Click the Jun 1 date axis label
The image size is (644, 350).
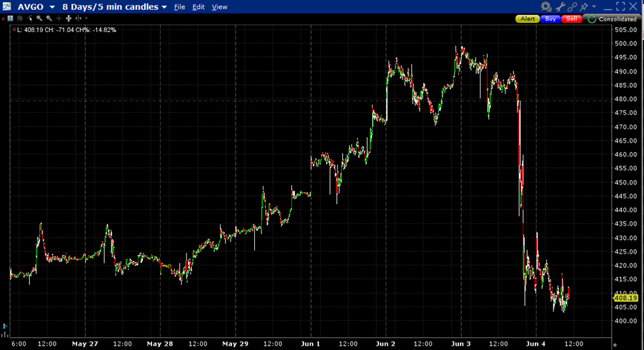(310, 344)
